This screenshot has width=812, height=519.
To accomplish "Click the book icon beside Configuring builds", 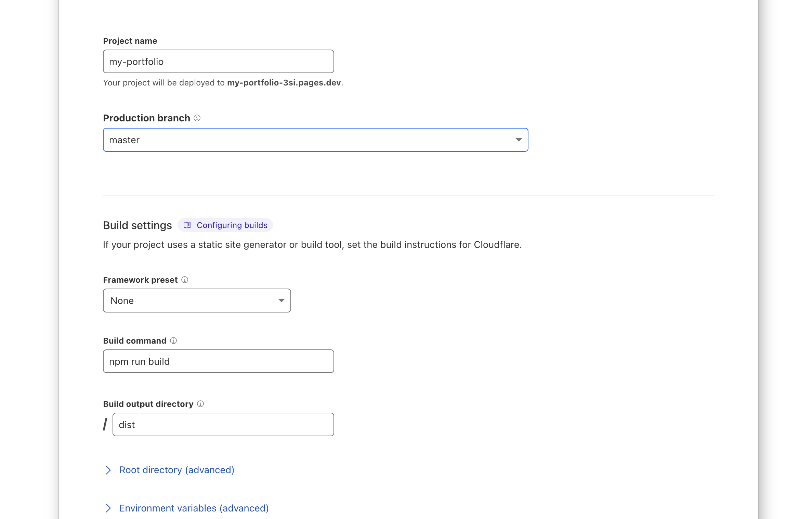I will coord(187,225).
